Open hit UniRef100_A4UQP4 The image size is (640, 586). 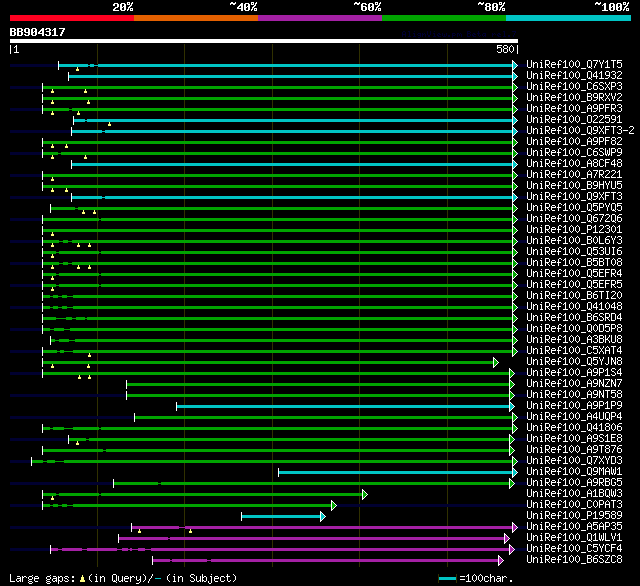coord(574,417)
